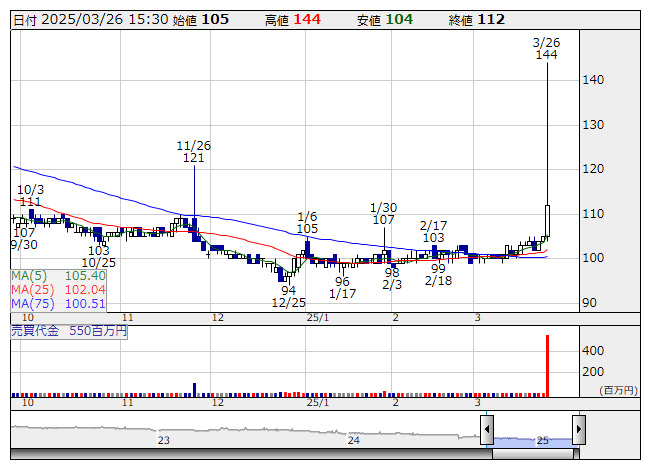Click the left range handle arrow
653x470 pixels.
[487, 430]
